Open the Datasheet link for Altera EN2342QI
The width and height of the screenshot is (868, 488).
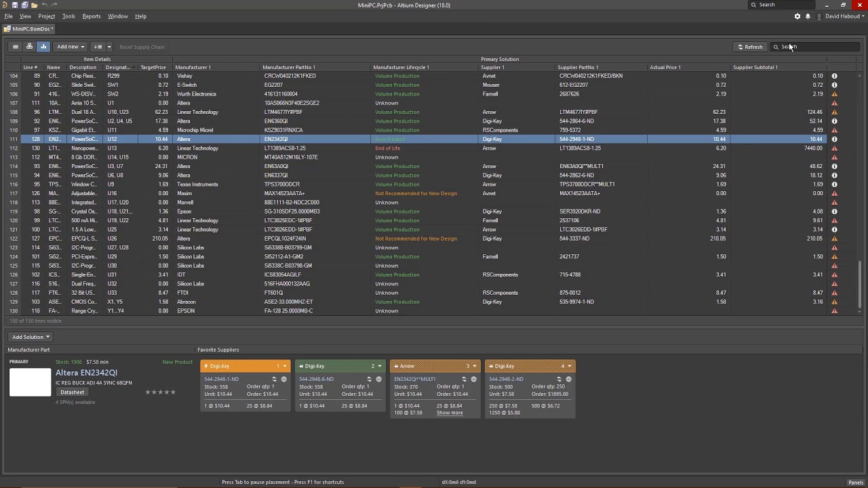(x=73, y=392)
